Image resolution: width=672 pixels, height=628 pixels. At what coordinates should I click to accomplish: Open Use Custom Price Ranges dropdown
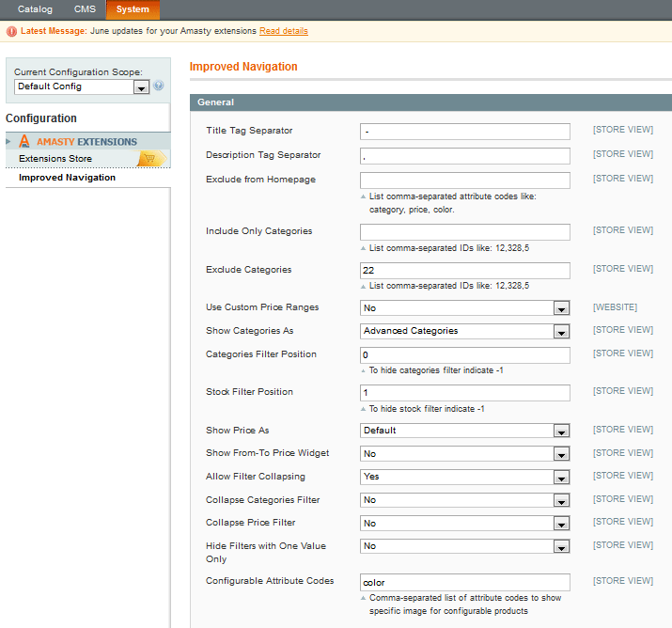tap(465, 307)
